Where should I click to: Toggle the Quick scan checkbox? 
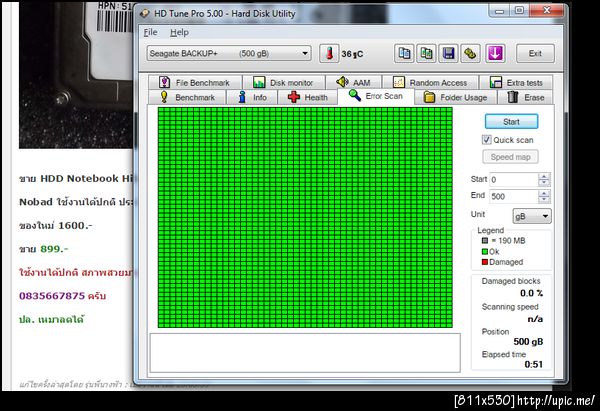[486, 140]
